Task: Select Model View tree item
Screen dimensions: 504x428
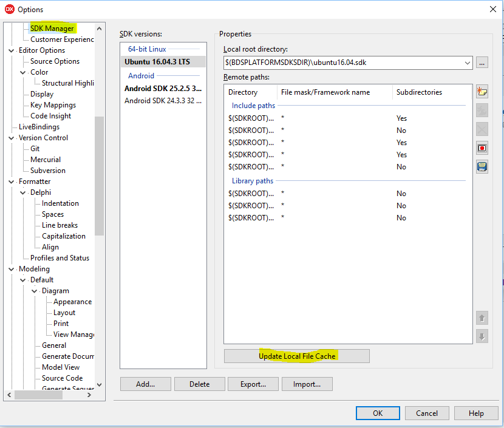Action: coord(61,367)
